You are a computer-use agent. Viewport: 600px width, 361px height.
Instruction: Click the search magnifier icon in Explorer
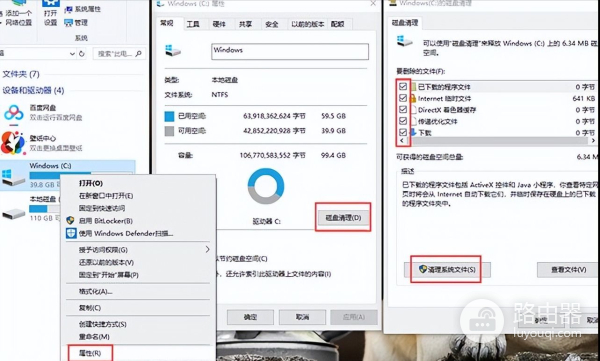(138, 54)
